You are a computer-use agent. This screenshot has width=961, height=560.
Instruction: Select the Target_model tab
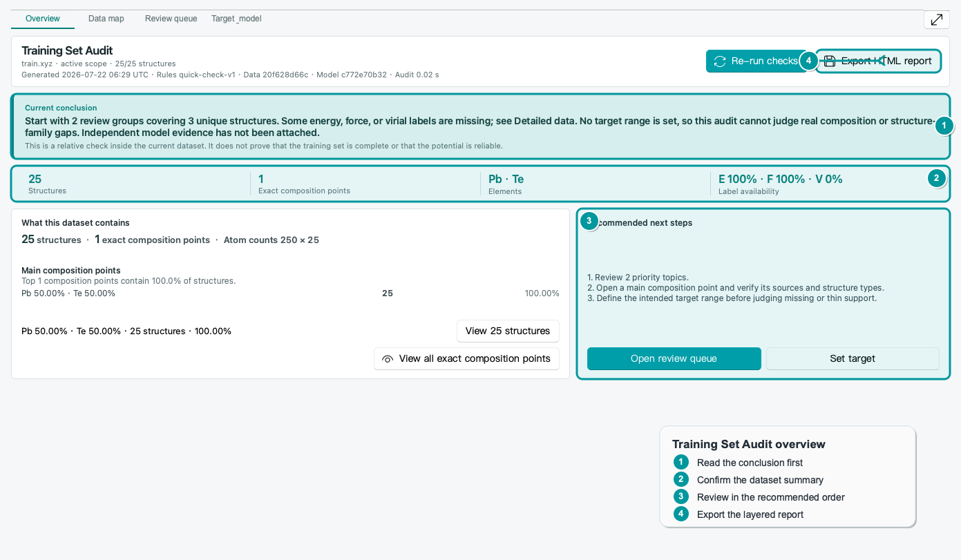[236, 19]
